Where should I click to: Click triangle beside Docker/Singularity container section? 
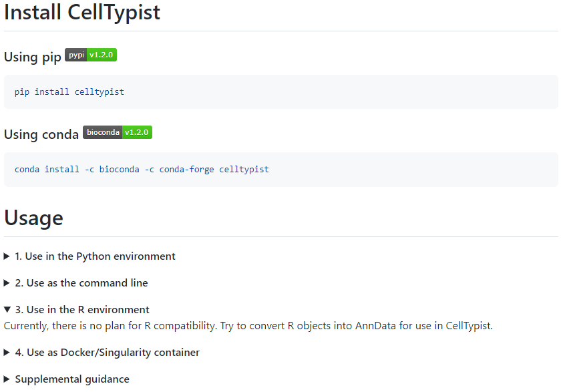(7, 352)
